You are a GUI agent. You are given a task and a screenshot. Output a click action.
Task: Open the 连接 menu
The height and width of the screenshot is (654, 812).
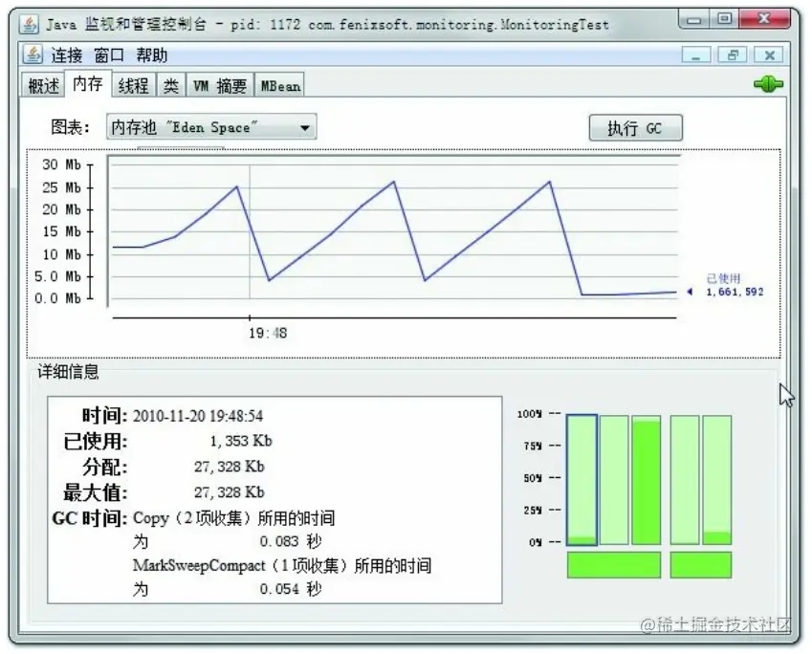tap(67, 54)
